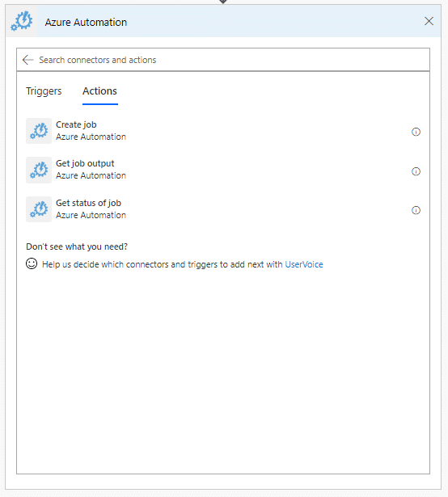Click the Search connectors and actions field
448x497 pixels.
point(223,60)
